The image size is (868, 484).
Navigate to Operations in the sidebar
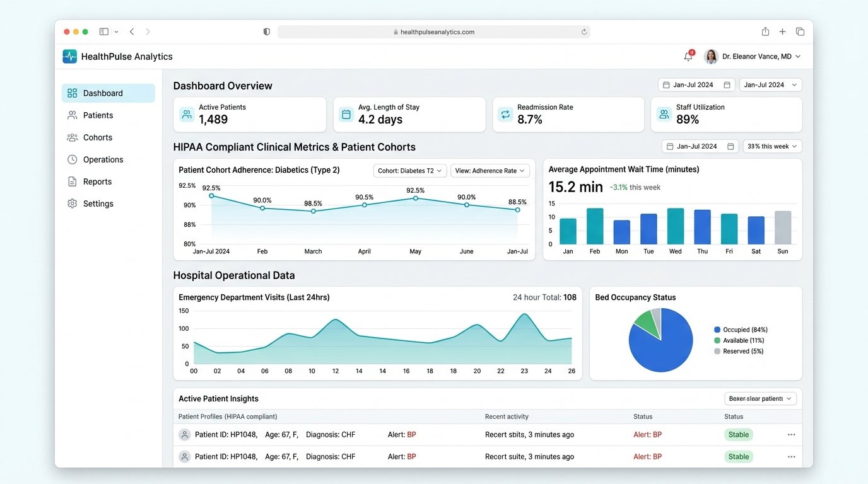coord(108,159)
